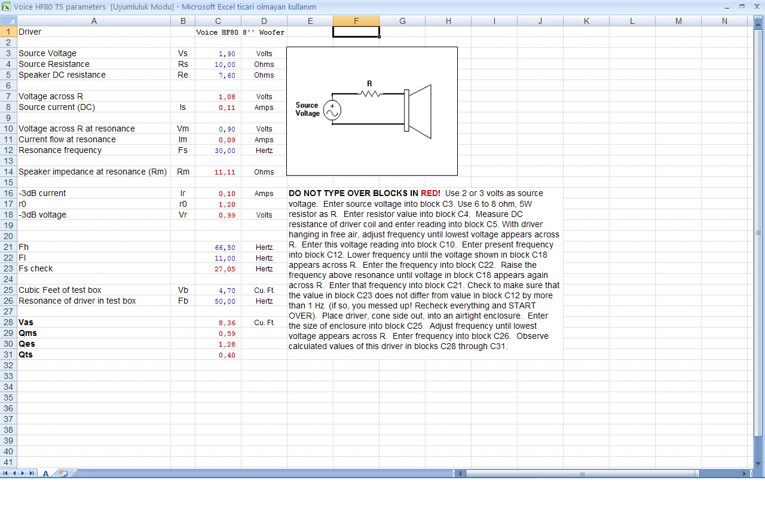Restore down the Excel window
765x532 pixels.
pos(742,7)
